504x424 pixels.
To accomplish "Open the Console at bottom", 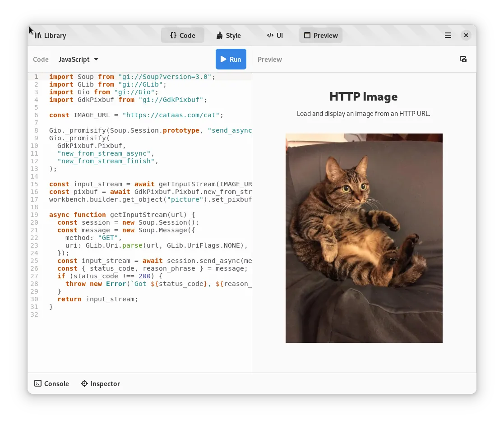I will 52,384.
